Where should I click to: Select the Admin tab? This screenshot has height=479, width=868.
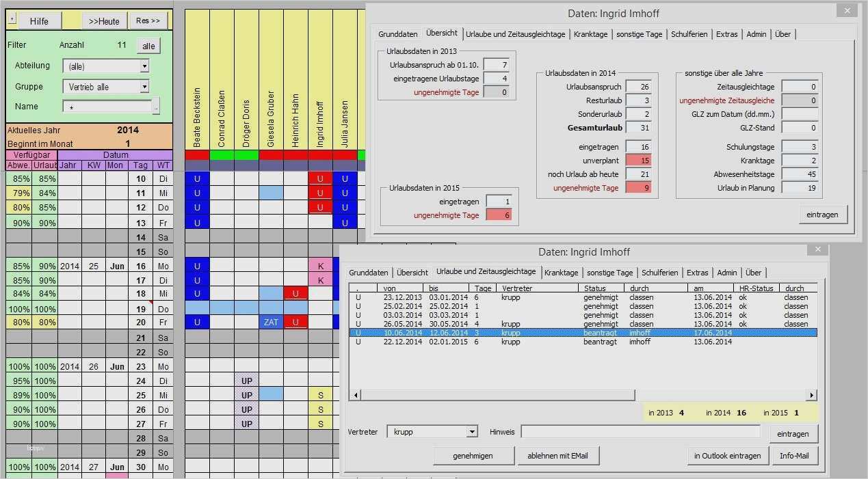[x=726, y=272]
